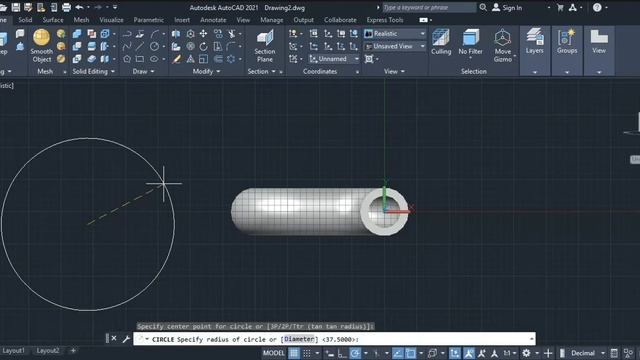Click the Smooth Object mesh button
This screenshot has width=640, height=360.
click(x=41, y=45)
